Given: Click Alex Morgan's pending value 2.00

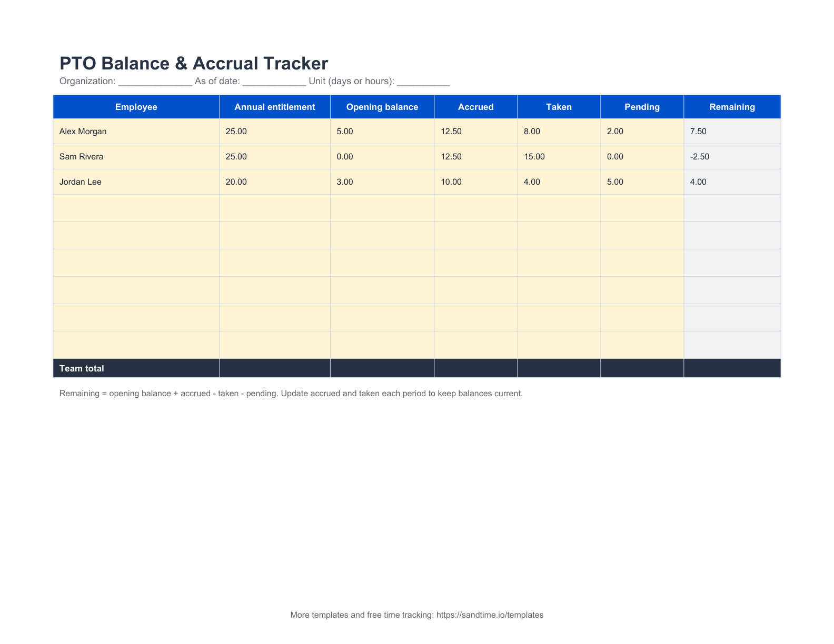Looking at the screenshot, I should click(x=642, y=132).
